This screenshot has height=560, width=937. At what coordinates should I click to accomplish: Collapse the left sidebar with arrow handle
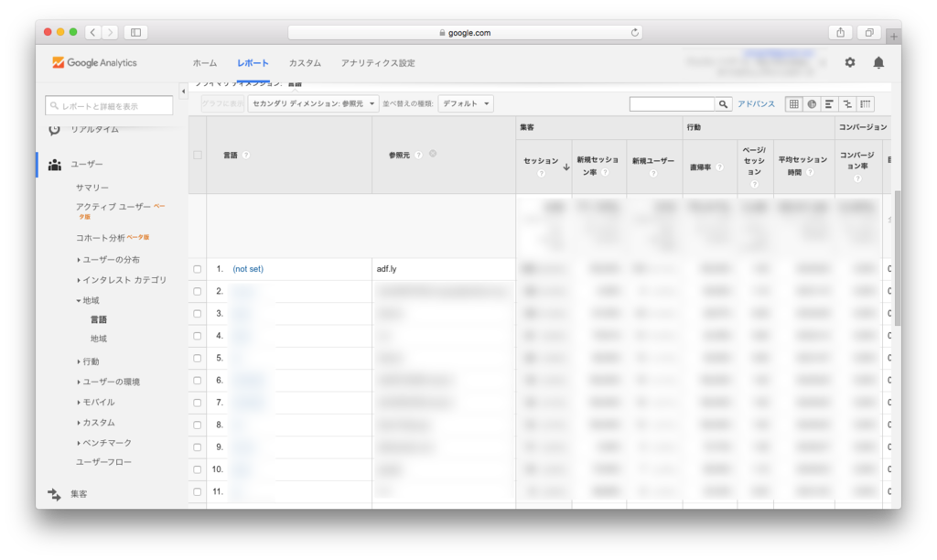click(x=183, y=92)
